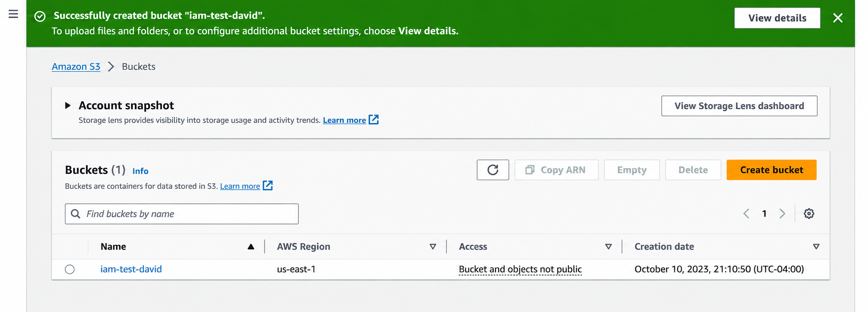Open the iam-test-david bucket link

point(131,269)
